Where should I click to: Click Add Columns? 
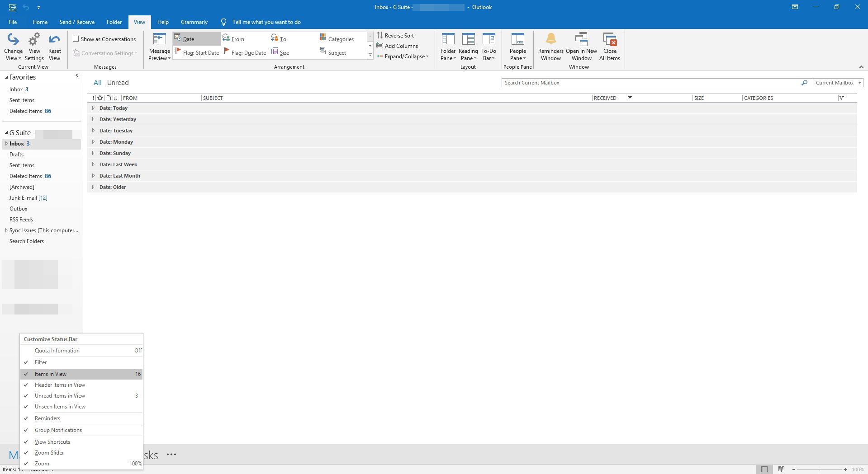pos(397,46)
